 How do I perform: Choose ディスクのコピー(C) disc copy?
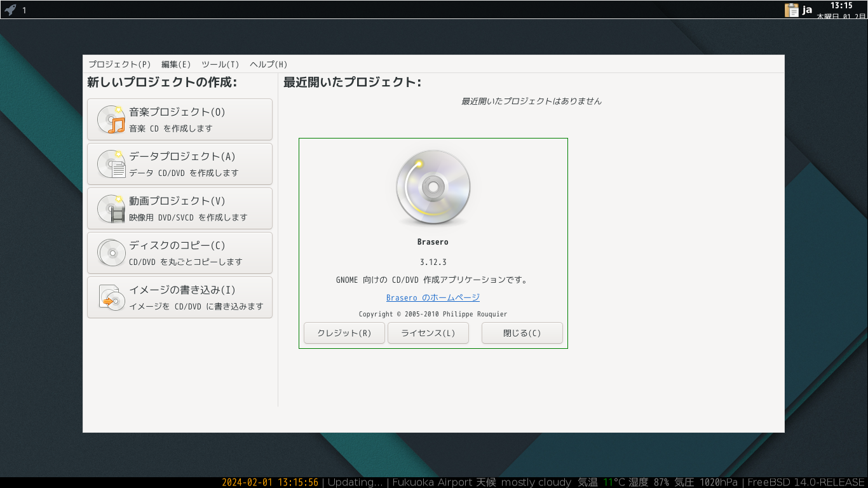pos(180,253)
